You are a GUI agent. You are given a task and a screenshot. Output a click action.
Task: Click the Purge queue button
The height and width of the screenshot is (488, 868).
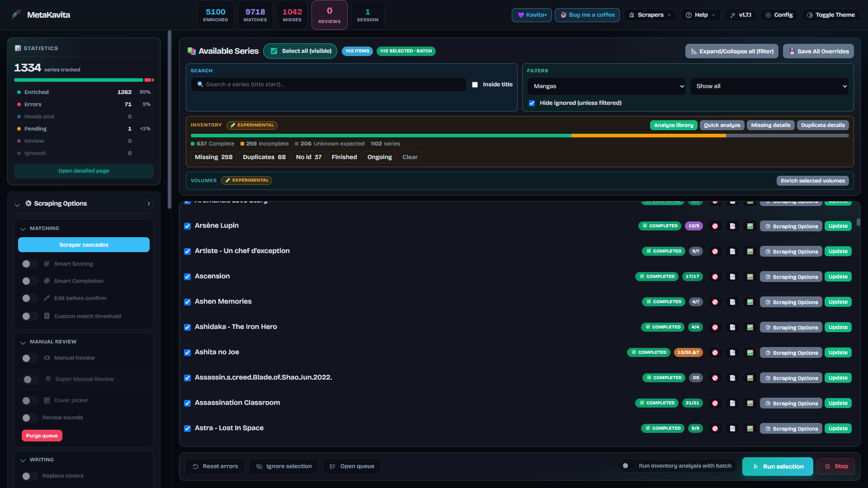(x=42, y=436)
